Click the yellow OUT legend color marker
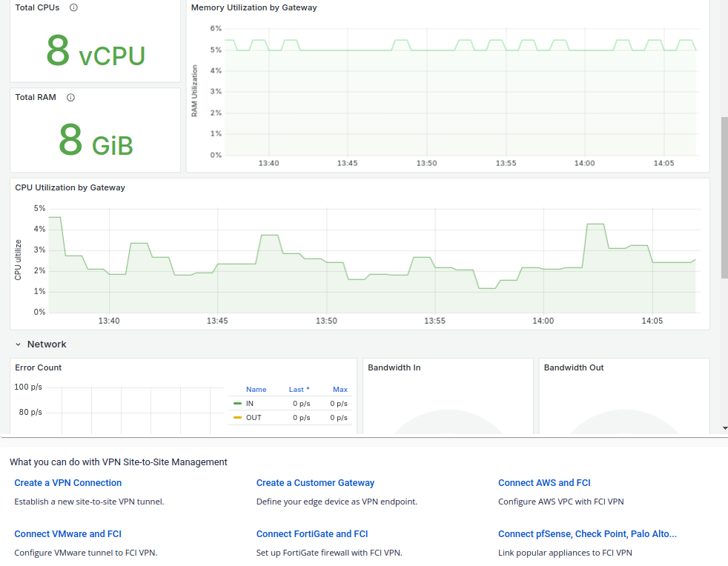728x566 pixels. 237,418
